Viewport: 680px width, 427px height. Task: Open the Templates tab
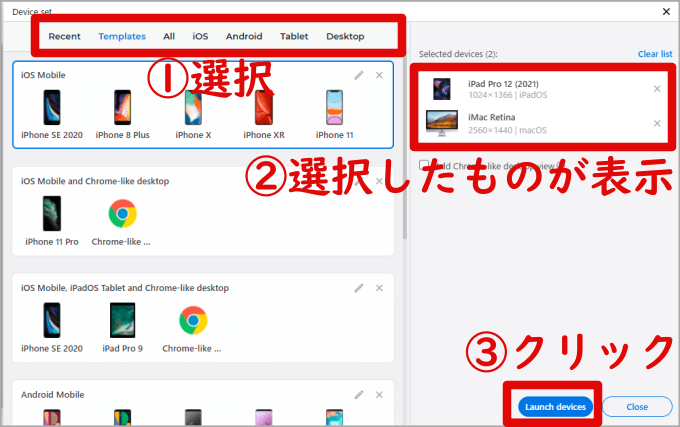point(122,36)
